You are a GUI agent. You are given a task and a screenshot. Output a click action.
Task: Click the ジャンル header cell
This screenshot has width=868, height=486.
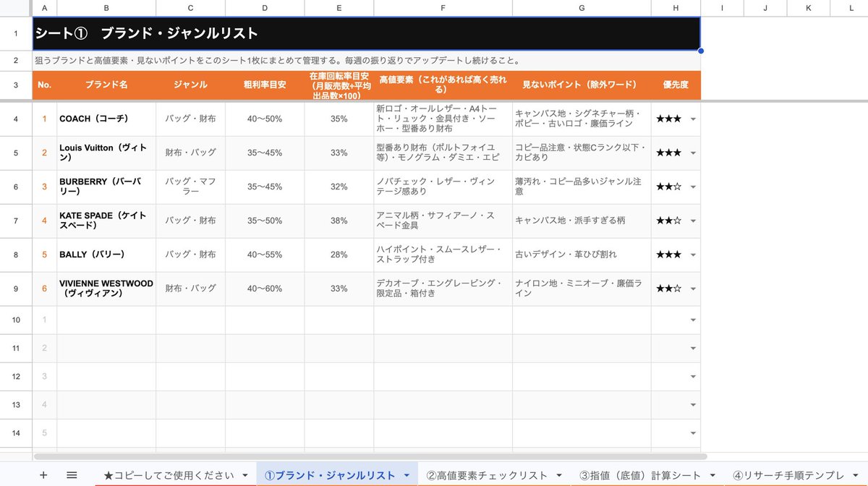tap(190, 85)
